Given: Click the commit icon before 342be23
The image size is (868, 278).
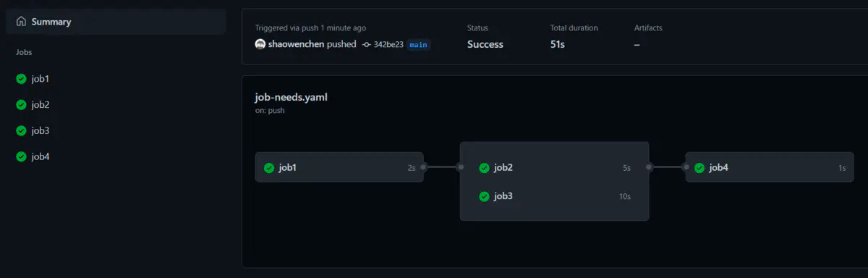Looking at the screenshot, I should tap(367, 44).
